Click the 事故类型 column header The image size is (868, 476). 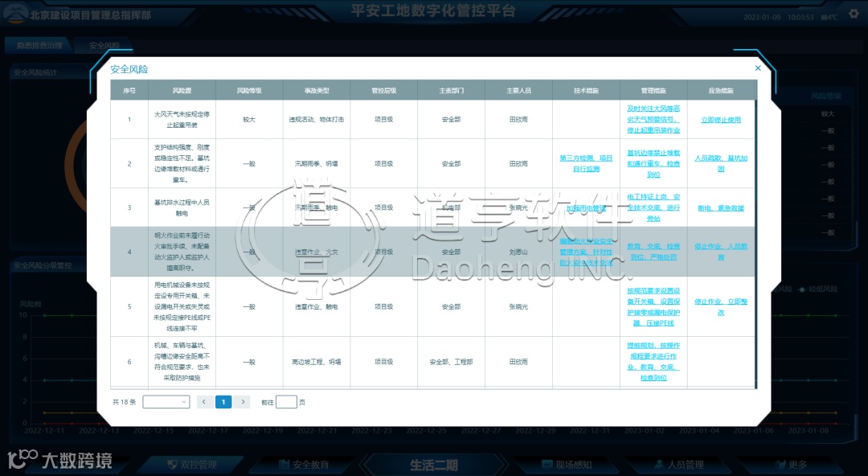click(x=317, y=90)
